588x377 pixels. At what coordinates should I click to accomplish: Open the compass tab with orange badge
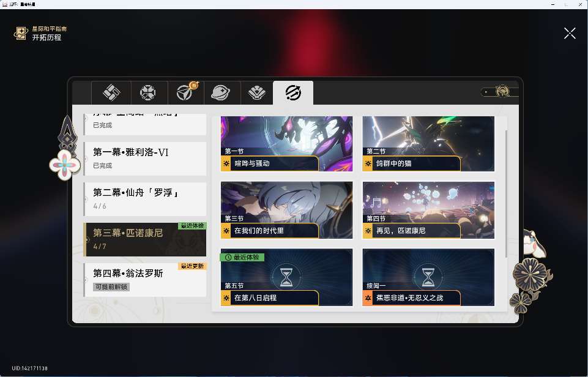(184, 92)
